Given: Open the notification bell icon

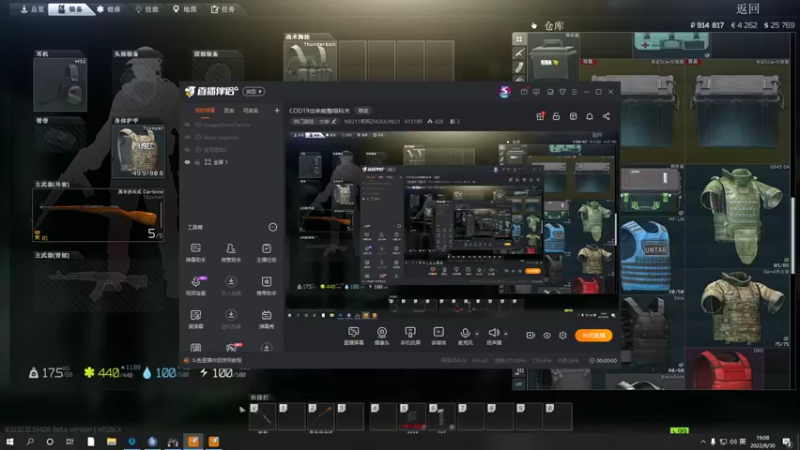Looking at the screenshot, I should click(x=589, y=116).
